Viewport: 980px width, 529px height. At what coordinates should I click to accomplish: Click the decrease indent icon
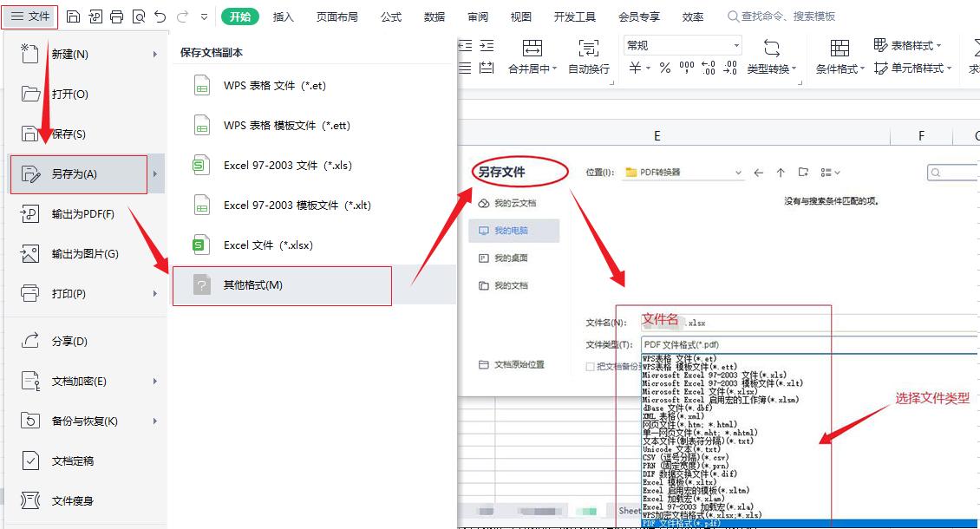point(465,46)
